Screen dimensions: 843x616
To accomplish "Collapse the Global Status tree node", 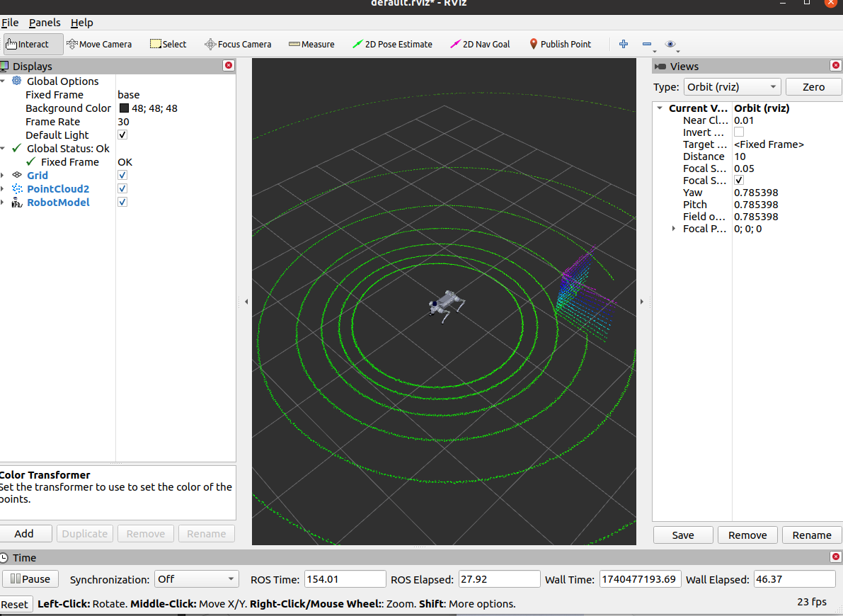I will (x=4, y=148).
